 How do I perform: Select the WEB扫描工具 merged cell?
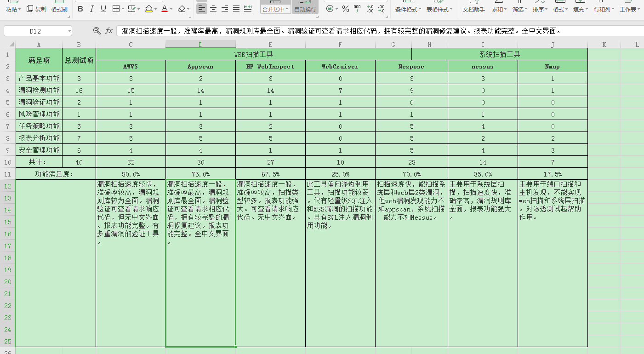coord(254,54)
